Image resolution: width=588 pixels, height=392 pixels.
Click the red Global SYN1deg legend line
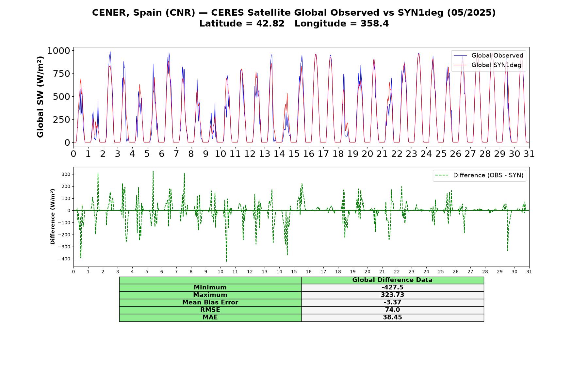pos(460,65)
